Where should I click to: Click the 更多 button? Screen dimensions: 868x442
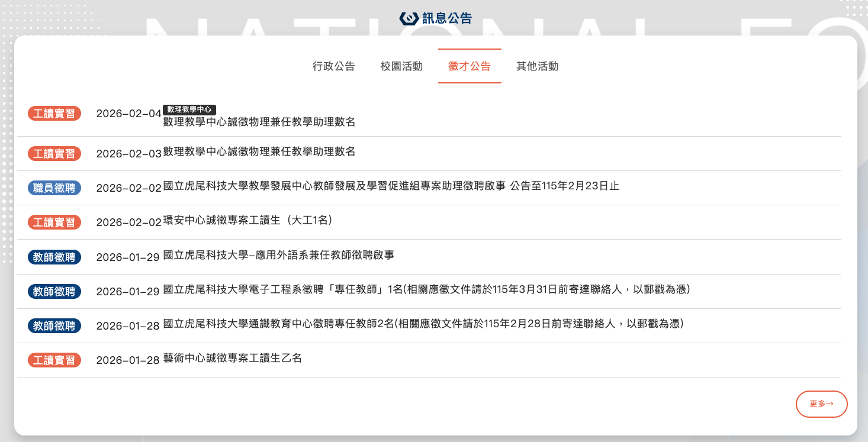[821, 404]
